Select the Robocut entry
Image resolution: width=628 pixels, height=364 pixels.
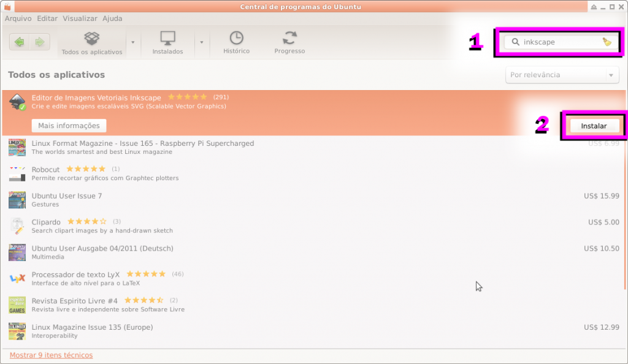(314, 173)
